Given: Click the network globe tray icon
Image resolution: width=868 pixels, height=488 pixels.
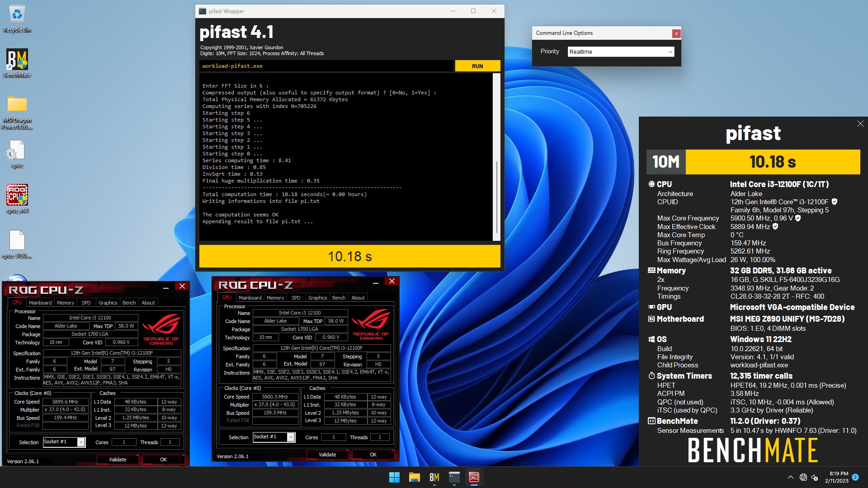Looking at the screenshot, I should (x=803, y=477).
